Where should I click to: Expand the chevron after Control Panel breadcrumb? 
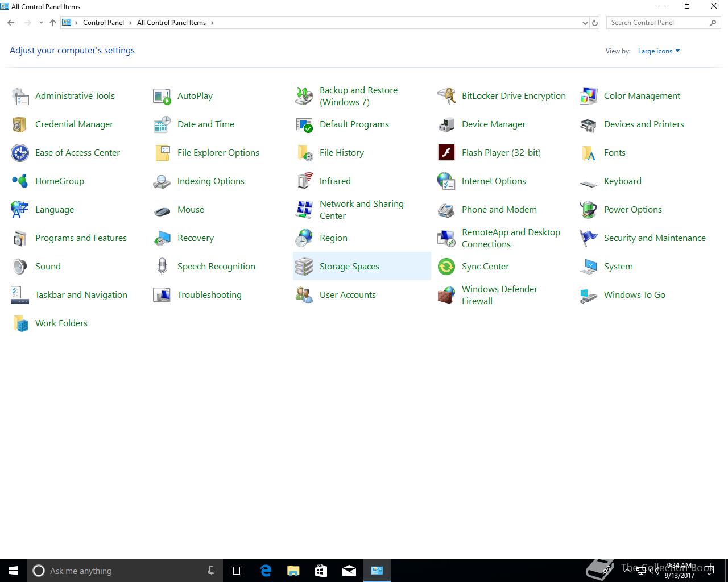(x=130, y=23)
